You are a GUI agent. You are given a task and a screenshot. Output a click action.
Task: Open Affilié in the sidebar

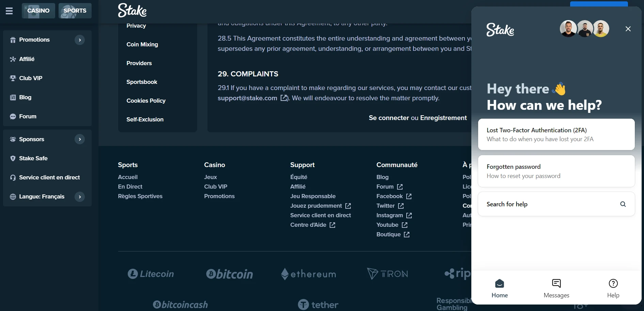point(27,59)
